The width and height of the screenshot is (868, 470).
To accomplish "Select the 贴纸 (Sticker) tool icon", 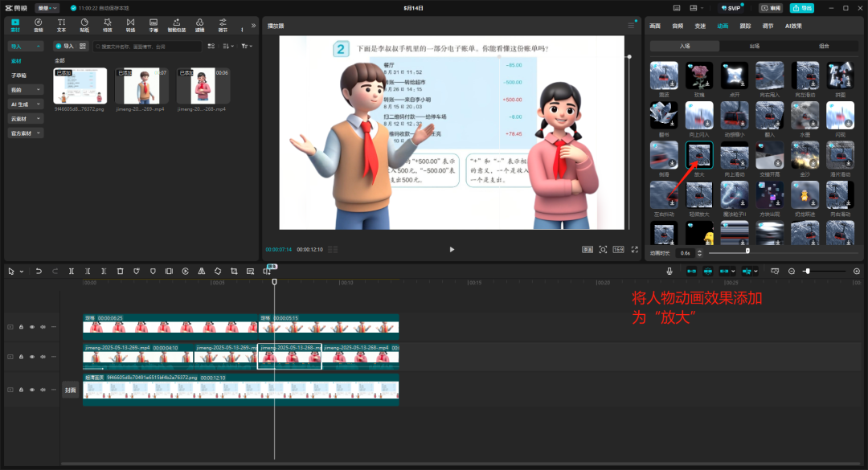I will [84, 24].
